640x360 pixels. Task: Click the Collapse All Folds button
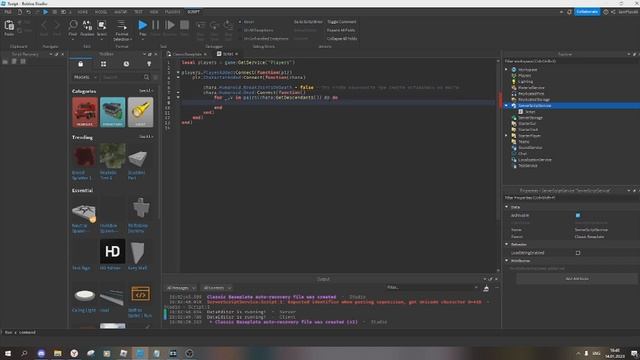pyautogui.click(x=342, y=39)
